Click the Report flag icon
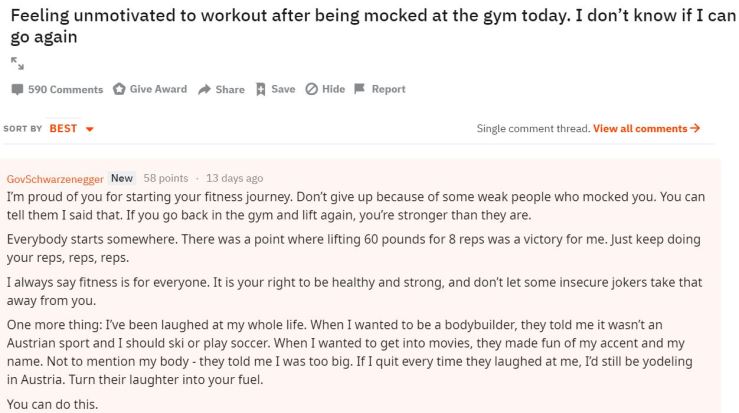 360,90
